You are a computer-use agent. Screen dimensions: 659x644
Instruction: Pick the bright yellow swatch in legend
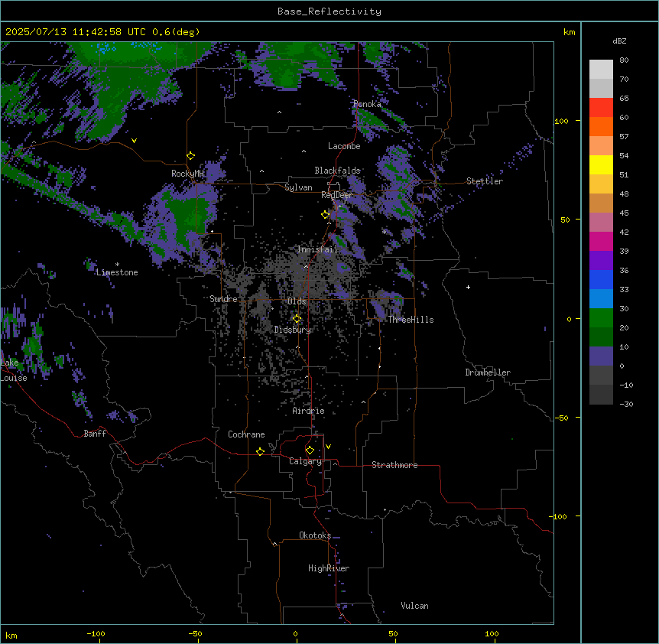tap(601, 164)
